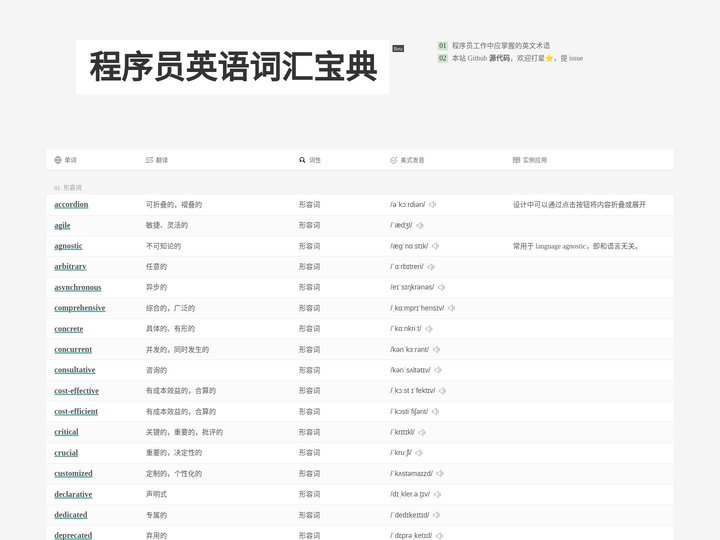Click the 美式发音 column header
Screen dimensions: 720x540
coord(412,160)
